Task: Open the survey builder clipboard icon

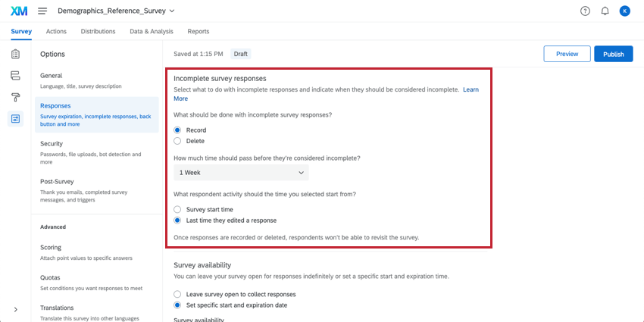Action: pyautogui.click(x=15, y=54)
